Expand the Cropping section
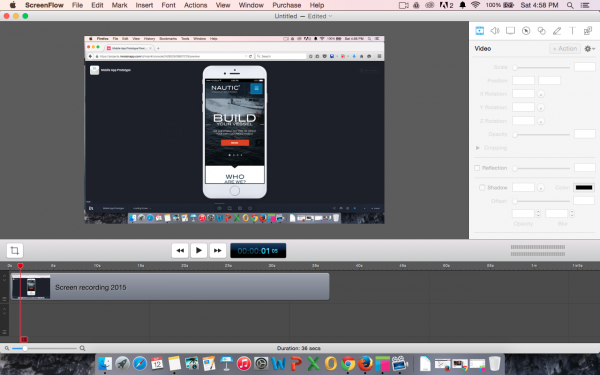The image size is (600, 375). 478,148
